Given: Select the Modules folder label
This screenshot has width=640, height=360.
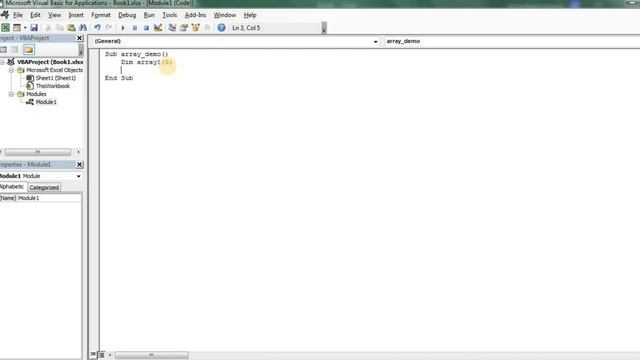Looking at the screenshot, I should [x=36, y=94].
